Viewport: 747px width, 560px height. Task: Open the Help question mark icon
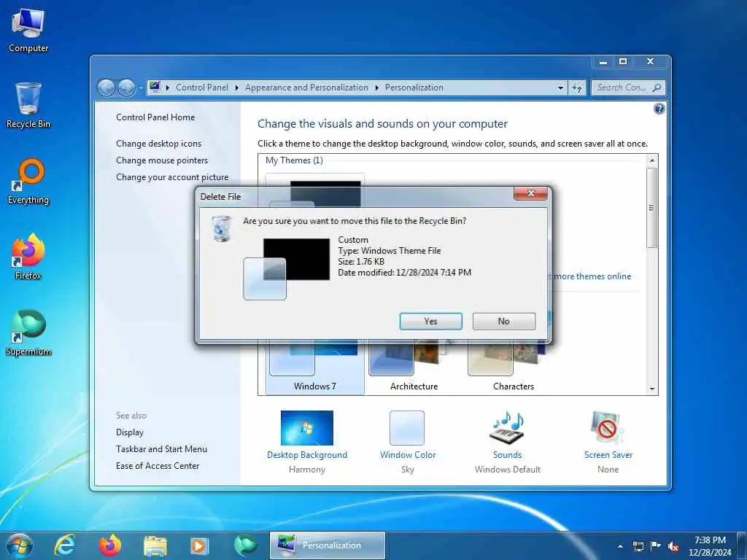click(x=659, y=109)
